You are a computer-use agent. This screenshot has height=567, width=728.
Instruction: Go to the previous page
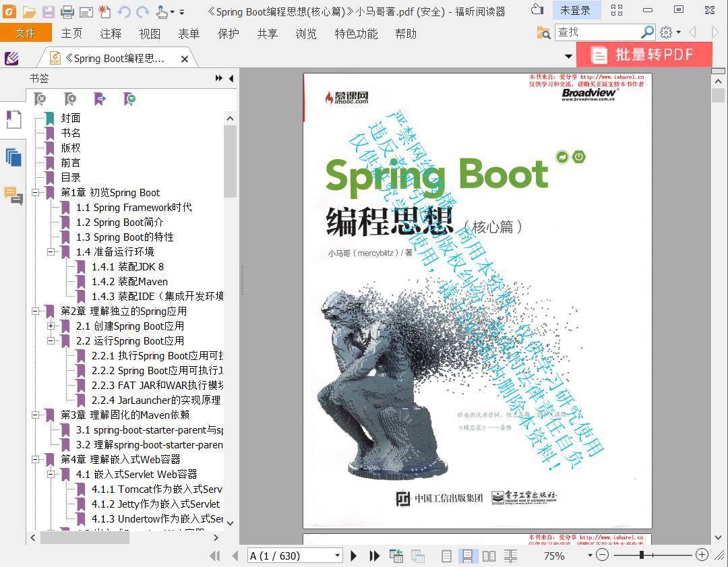tap(235, 556)
